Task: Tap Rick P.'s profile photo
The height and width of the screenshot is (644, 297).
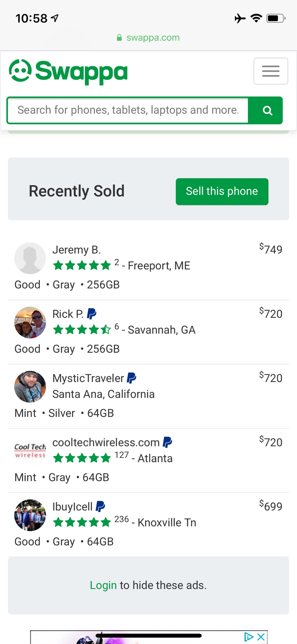Action: (x=30, y=322)
